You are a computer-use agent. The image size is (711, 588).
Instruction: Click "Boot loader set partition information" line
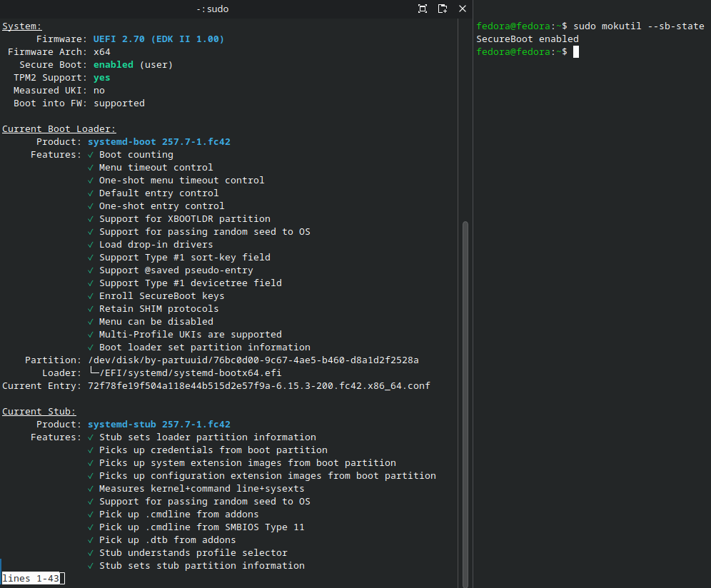[204, 348]
